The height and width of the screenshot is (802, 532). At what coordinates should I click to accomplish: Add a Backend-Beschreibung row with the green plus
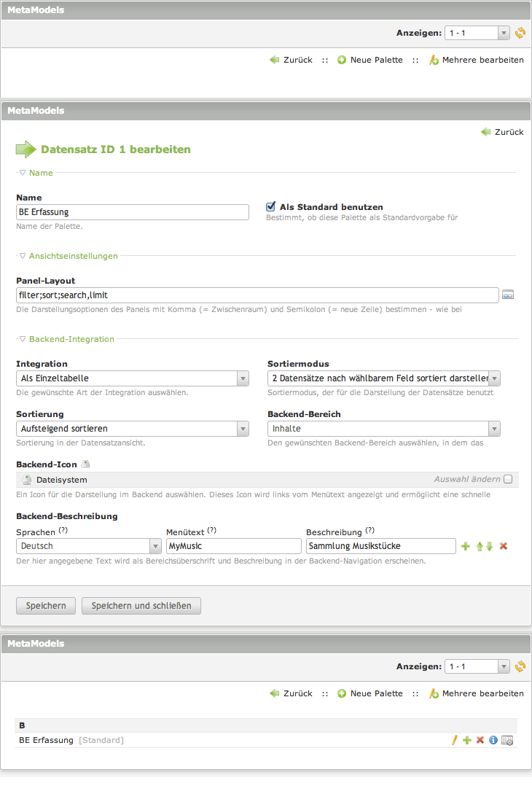pyautogui.click(x=466, y=546)
